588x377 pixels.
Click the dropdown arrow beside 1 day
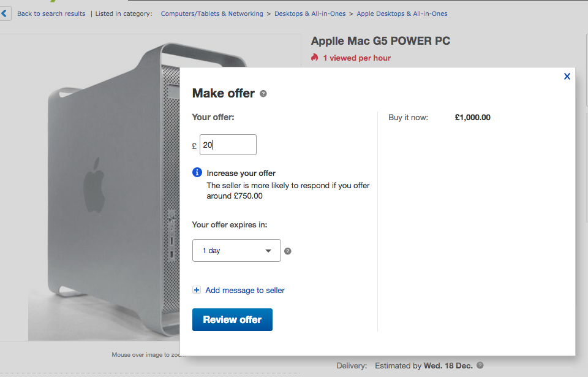(x=268, y=251)
